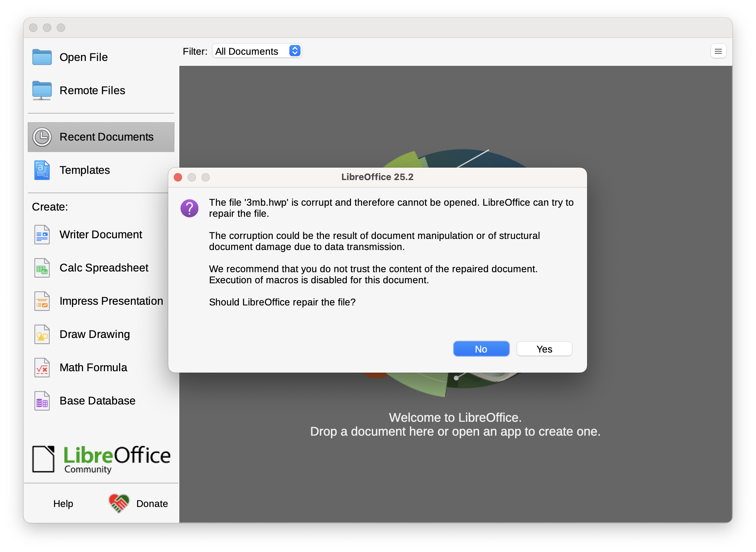This screenshot has height=552, width=756.
Task: Click the Donate text link
Action: click(x=152, y=504)
